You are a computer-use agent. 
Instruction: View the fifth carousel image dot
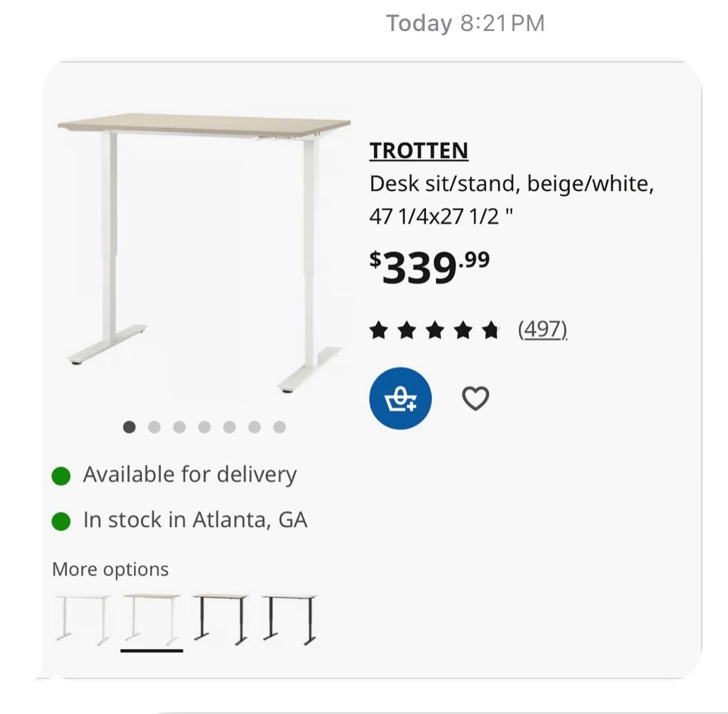[229, 427]
